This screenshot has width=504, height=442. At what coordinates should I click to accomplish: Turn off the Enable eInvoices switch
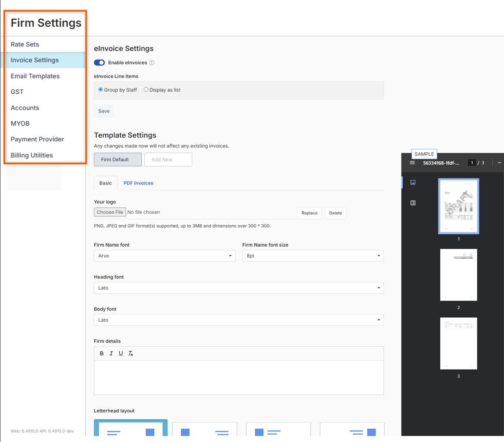[100, 63]
